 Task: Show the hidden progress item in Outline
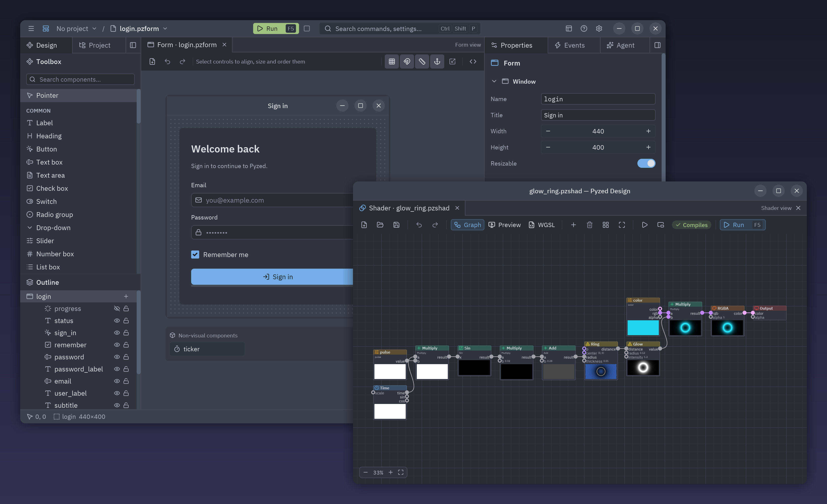117,308
